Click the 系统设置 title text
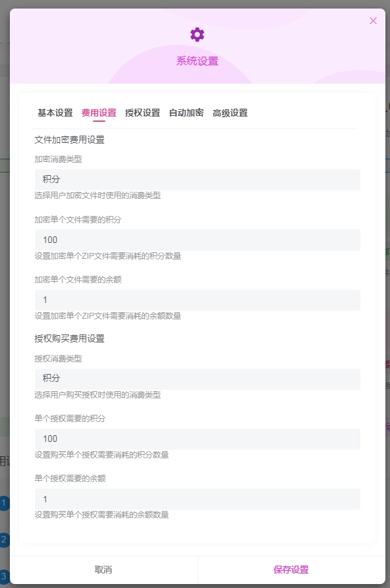This screenshot has width=390, height=588. (198, 61)
